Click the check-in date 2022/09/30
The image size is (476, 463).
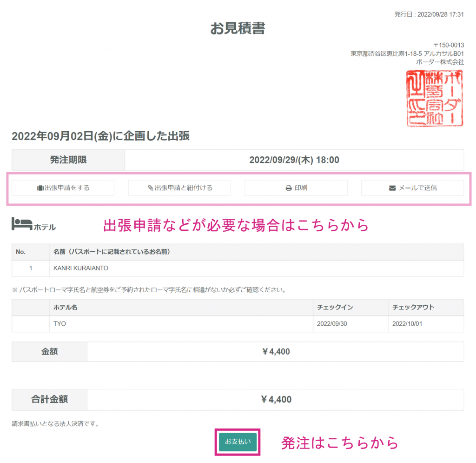[332, 324]
